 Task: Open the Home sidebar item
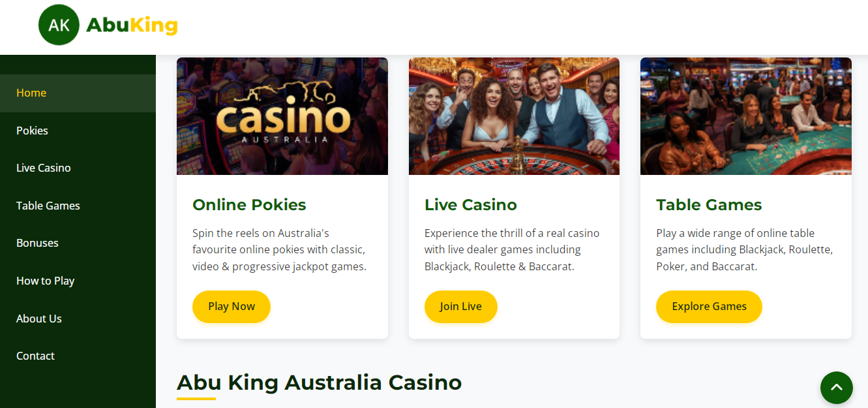pyautogui.click(x=31, y=93)
